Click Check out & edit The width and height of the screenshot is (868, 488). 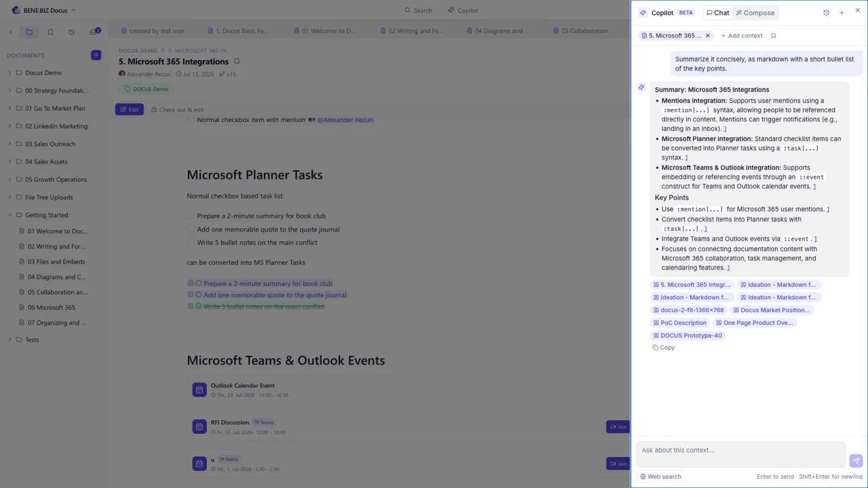(177, 110)
